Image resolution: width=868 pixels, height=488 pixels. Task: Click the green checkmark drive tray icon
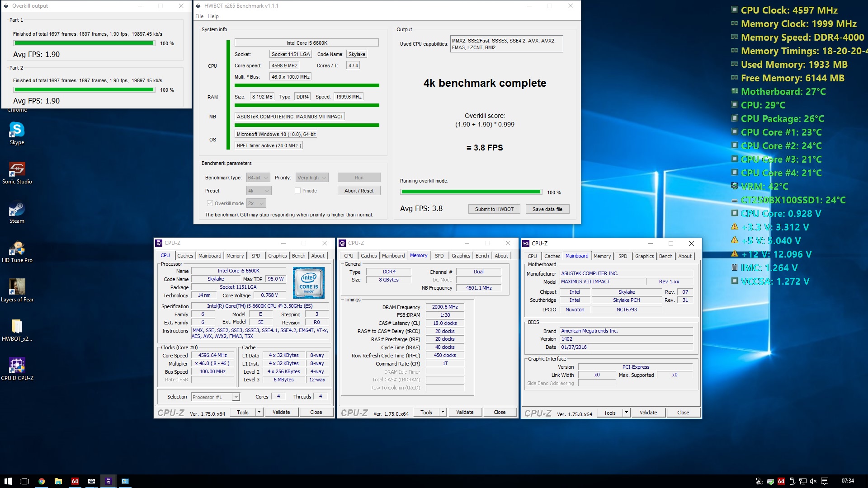click(x=770, y=481)
